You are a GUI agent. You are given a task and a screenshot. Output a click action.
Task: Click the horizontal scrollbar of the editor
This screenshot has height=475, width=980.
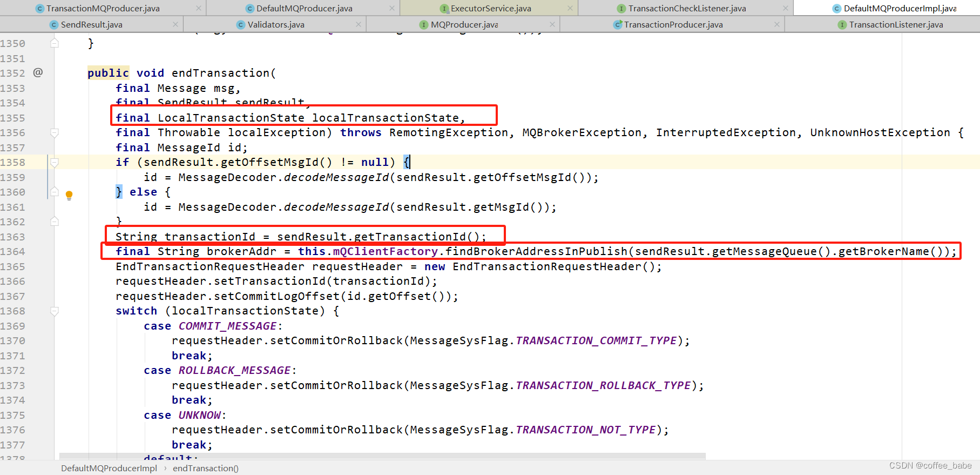point(382,456)
